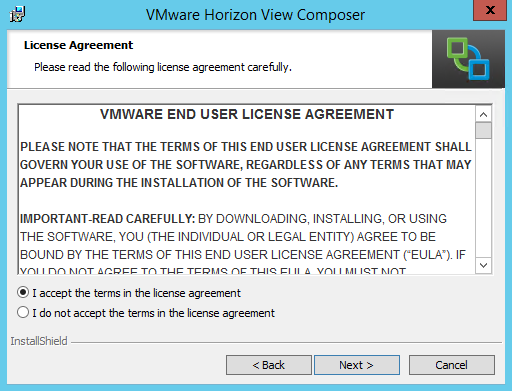Click the 'I do not accept' label text

pos(153,313)
